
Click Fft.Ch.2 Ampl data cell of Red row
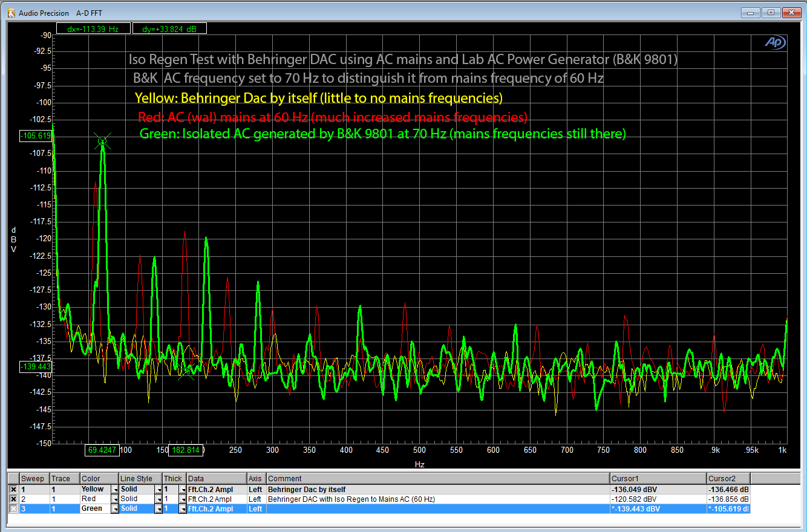coord(217,499)
